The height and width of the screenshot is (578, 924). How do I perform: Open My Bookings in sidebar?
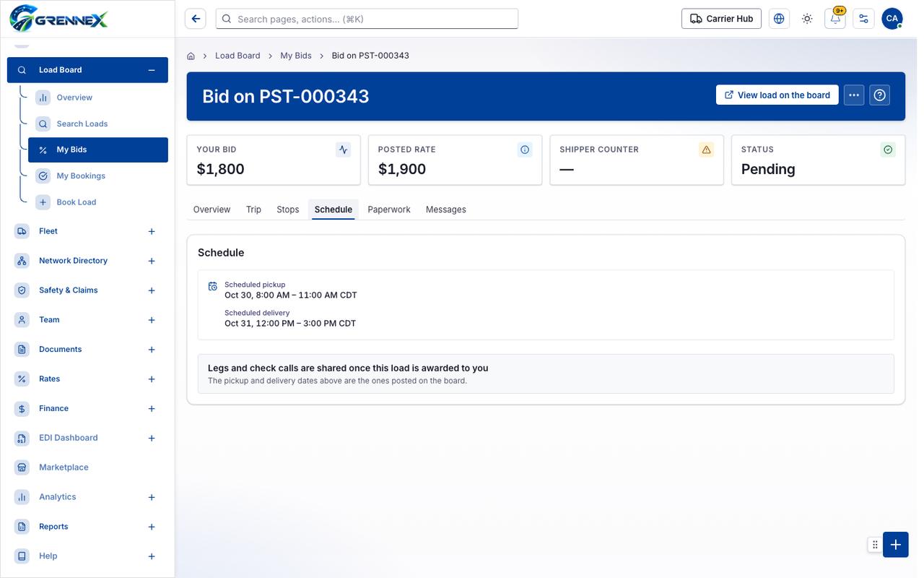(x=98, y=176)
